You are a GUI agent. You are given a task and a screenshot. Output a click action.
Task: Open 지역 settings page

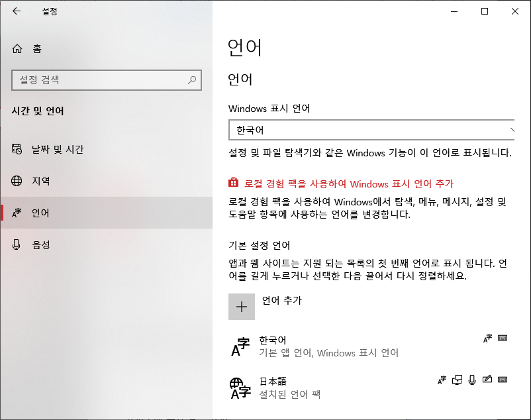107,181
